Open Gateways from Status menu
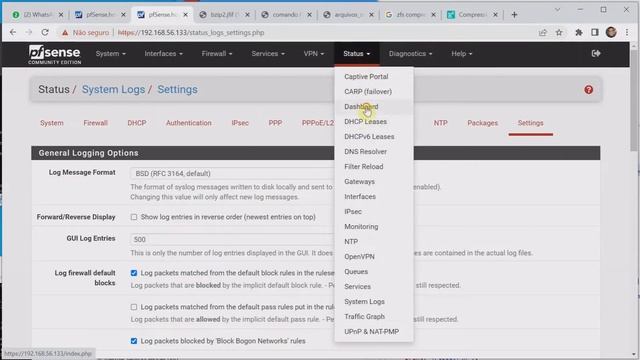The height and width of the screenshot is (360, 640). click(359, 182)
